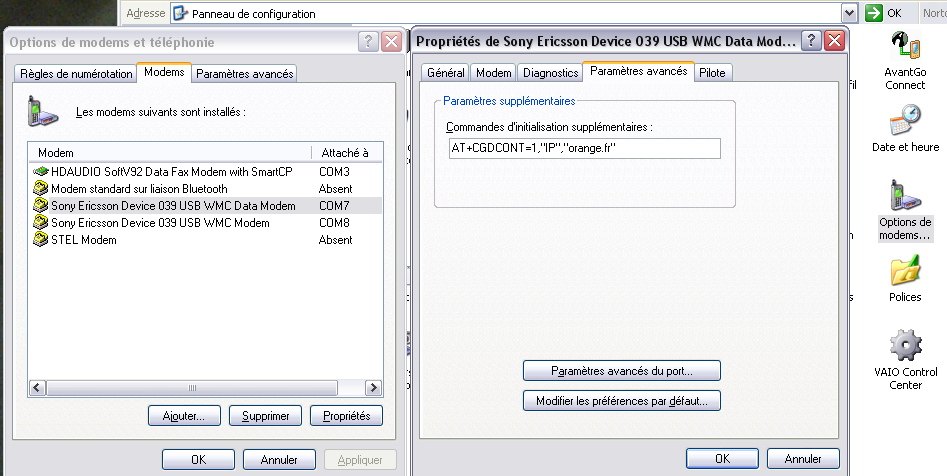Image resolution: width=947 pixels, height=476 pixels.
Task: Click the modem list right scroll arrow
Action: [x=373, y=388]
